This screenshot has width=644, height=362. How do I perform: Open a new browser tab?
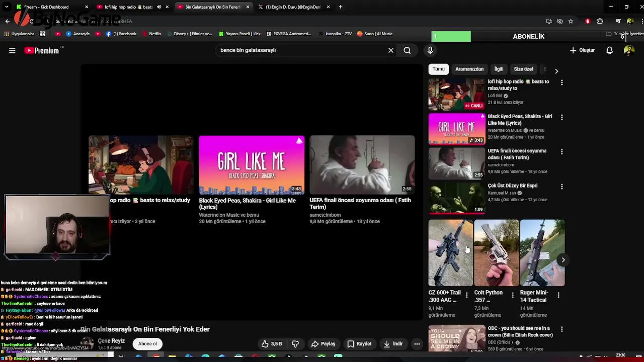(341, 7)
